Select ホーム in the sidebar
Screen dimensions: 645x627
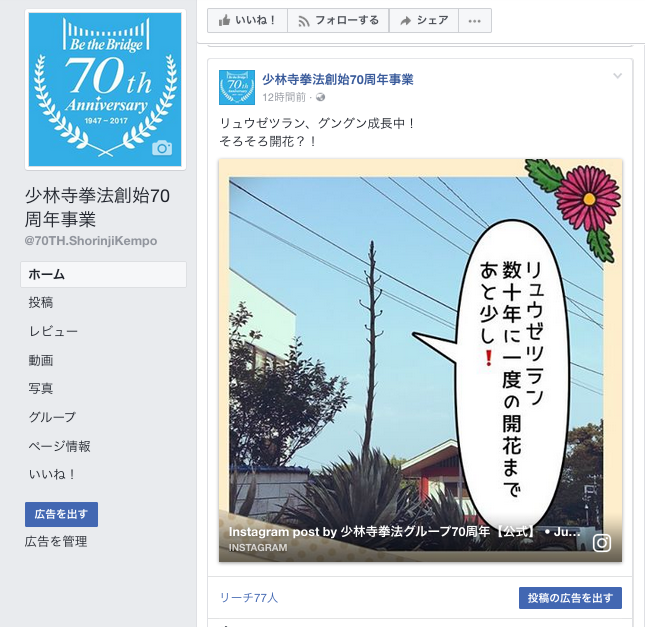(x=103, y=274)
